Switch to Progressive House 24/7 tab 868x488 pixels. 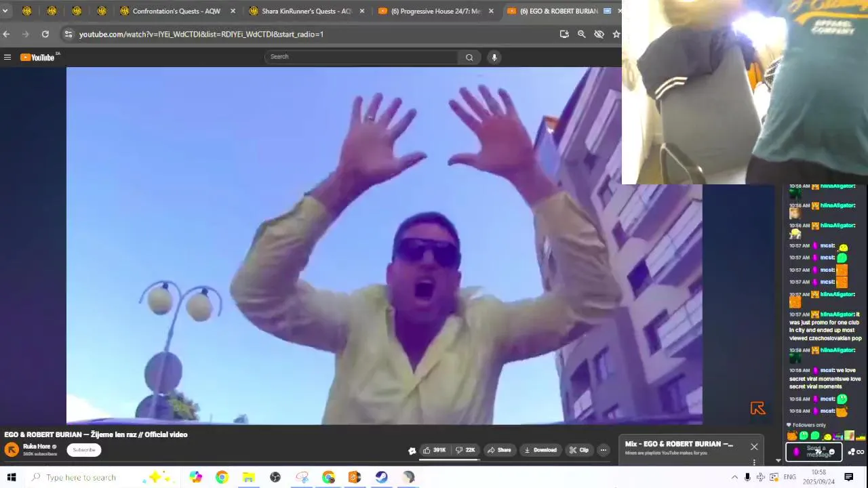coord(434,11)
